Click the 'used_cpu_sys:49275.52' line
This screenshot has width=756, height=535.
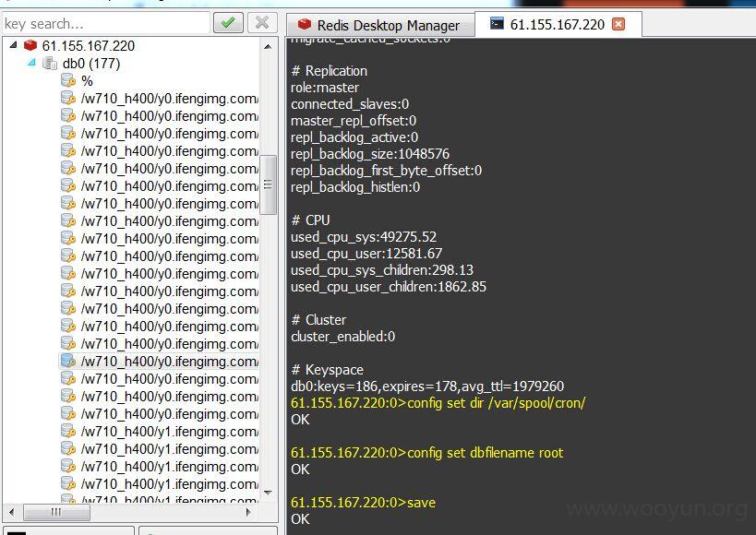364,237
